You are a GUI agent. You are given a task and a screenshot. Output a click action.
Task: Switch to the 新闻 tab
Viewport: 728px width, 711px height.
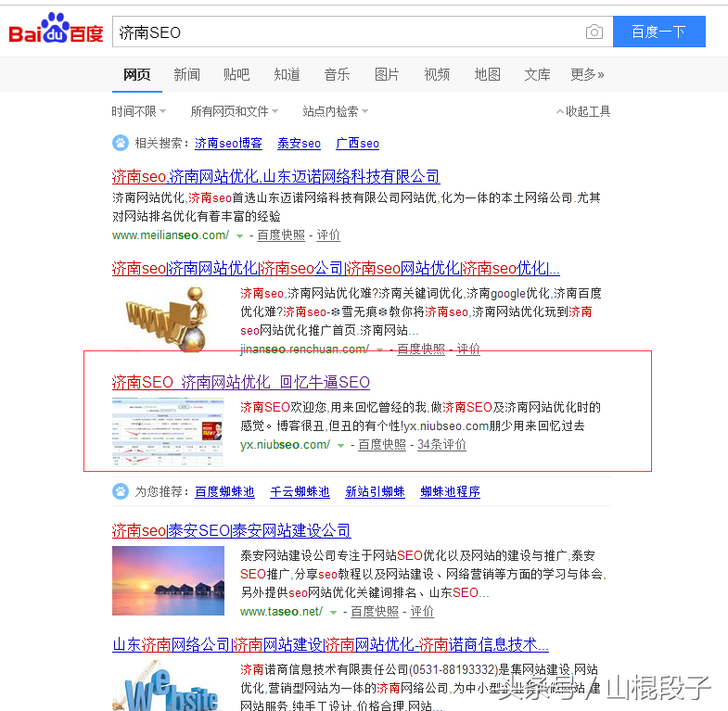pyautogui.click(x=186, y=74)
